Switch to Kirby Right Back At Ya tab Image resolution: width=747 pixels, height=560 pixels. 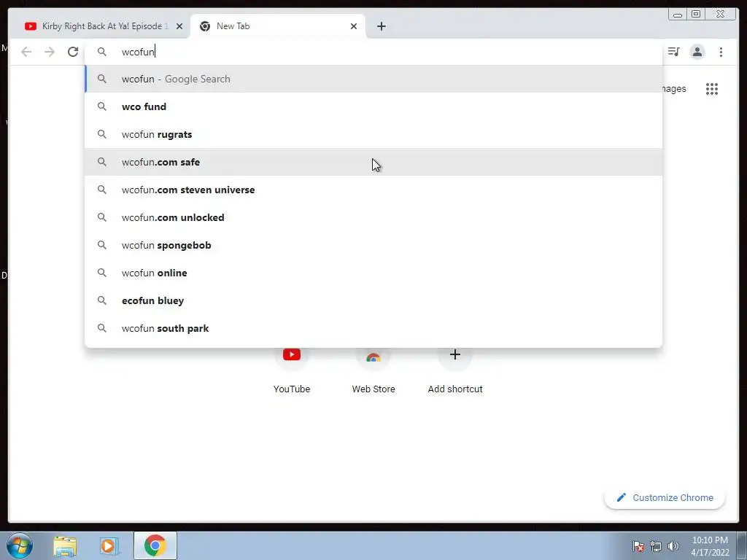(102, 26)
